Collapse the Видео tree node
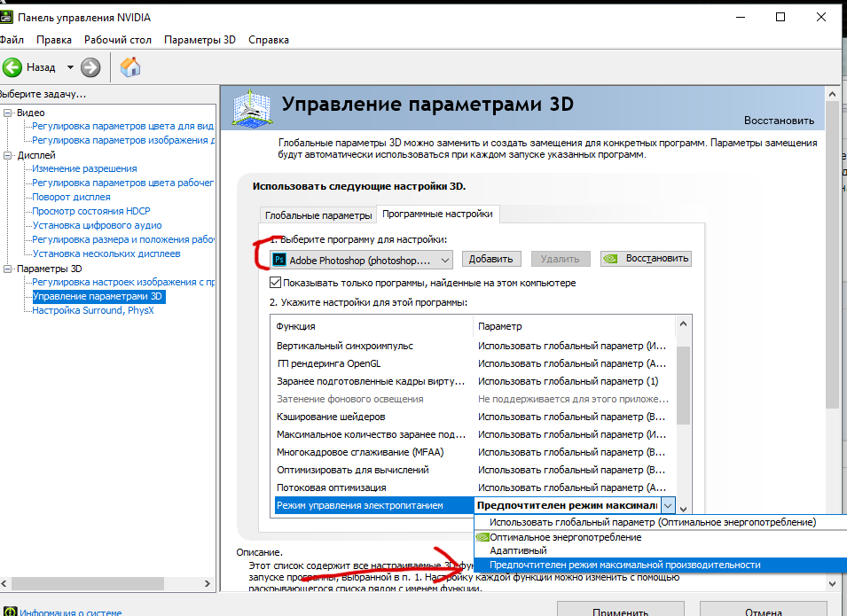 (x=8, y=113)
